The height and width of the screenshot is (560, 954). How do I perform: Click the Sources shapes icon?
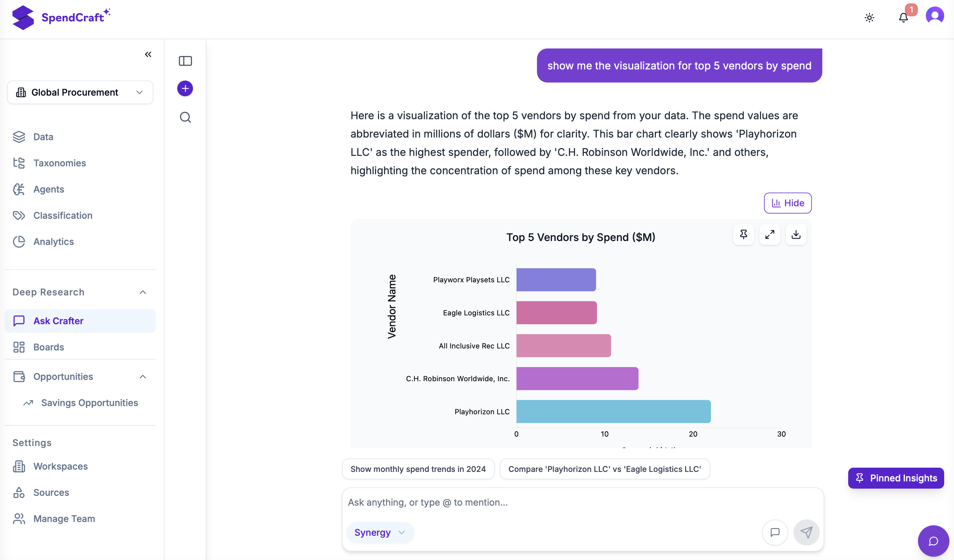[19, 492]
